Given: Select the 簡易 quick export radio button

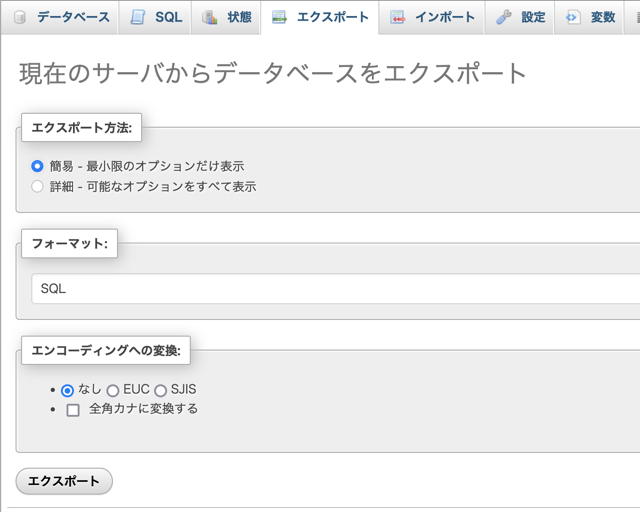Looking at the screenshot, I should click(38, 166).
